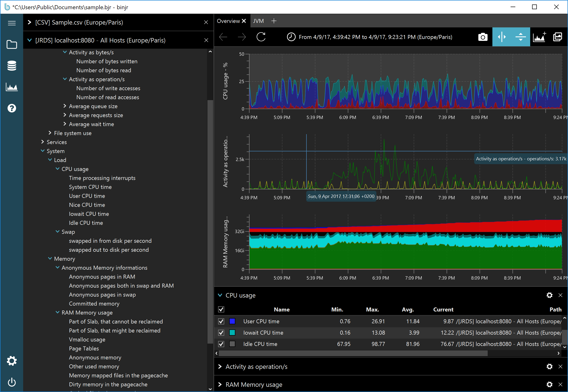
Task: Select Time processing interrupts item
Action: (x=102, y=178)
